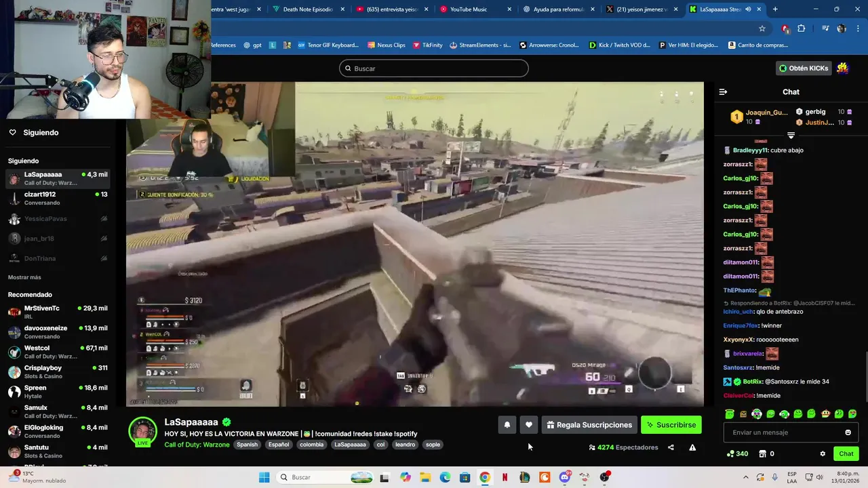This screenshot has height=488, width=868.
Task: Click the Kick search field Buscar
Action: (433, 68)
